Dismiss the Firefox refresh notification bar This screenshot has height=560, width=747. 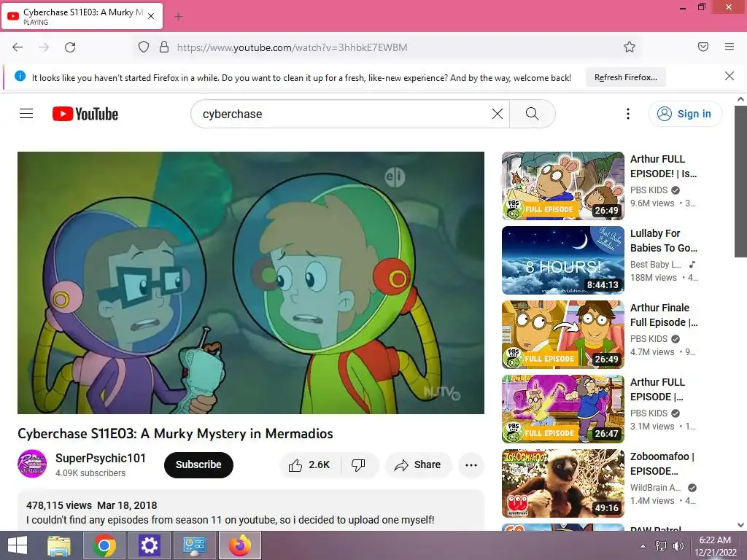tap(729, 76)
